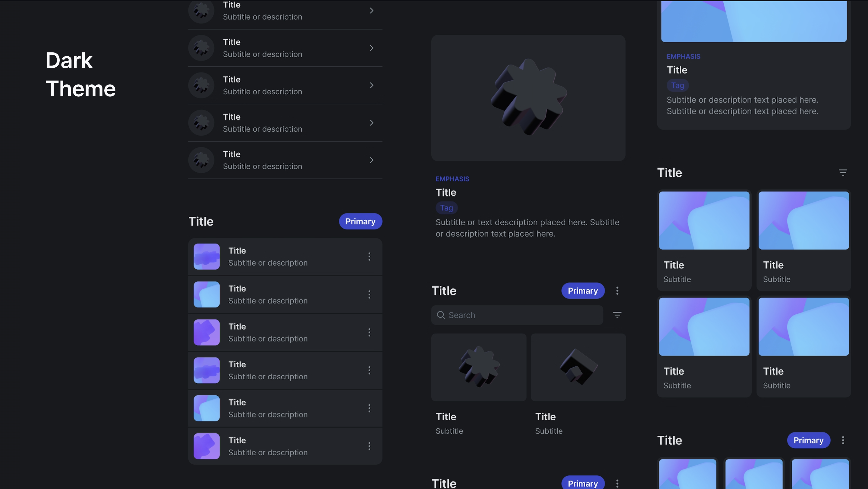The height and width of the screenshot is (489, 868).
Task: Click text 'Subtitle or text description placed here'
Action: [x=511, y=222]
